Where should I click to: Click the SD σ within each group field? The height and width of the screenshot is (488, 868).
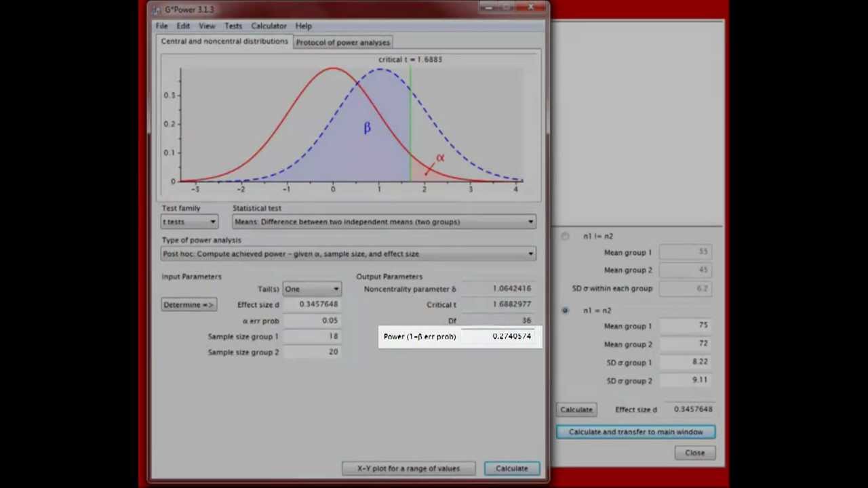(685, 288)
